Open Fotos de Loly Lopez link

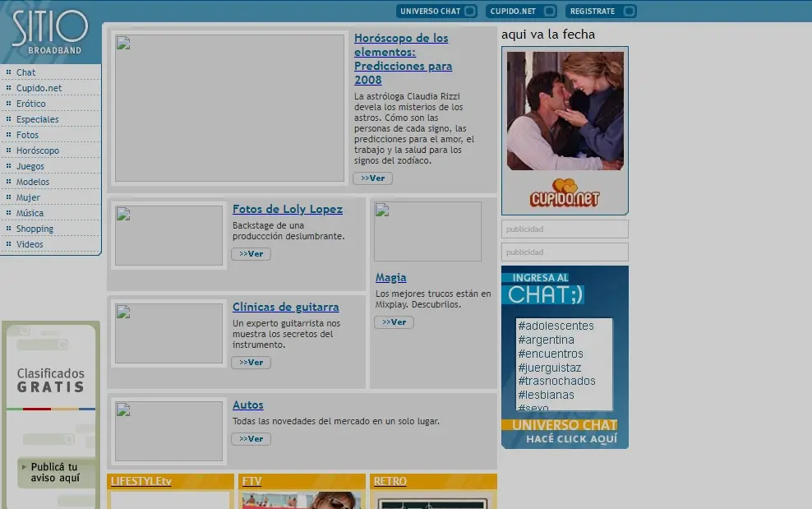[288, 209]
